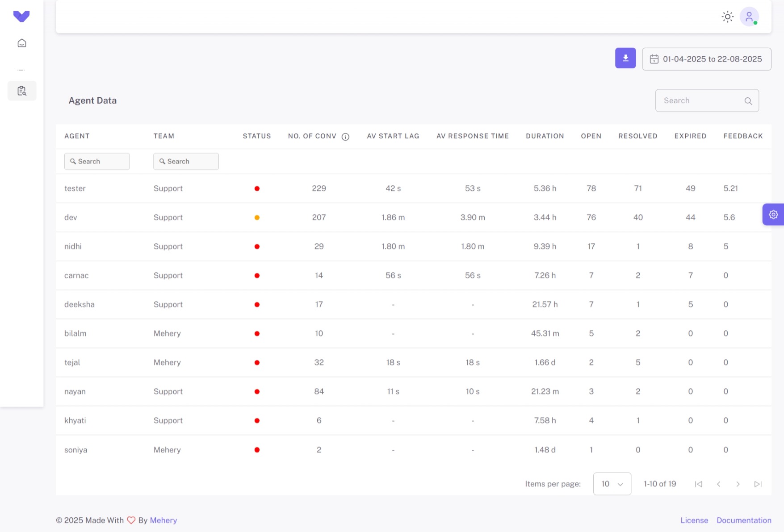This screenshot has width=784, height=532.
Task: Open the user profile avatar menu
Action: [x=749, y=16]
